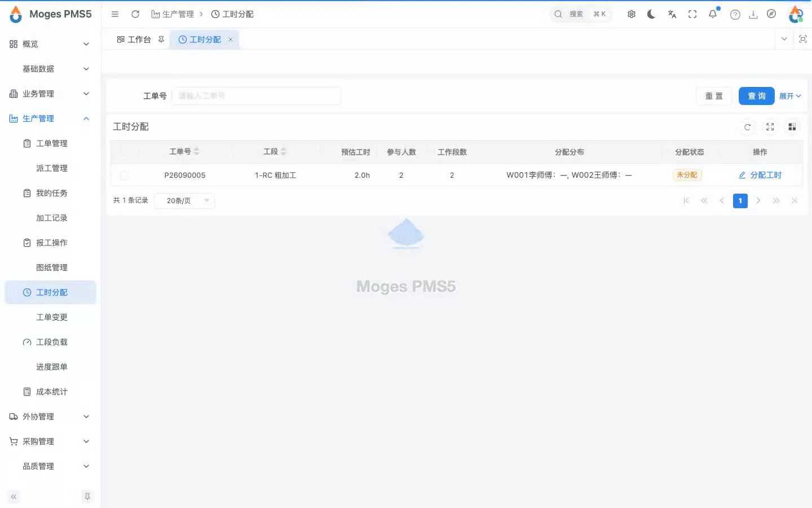Click 分配工时 link for P26090005
The width and height of the screenshot is (812, 508).
(760, 176)
